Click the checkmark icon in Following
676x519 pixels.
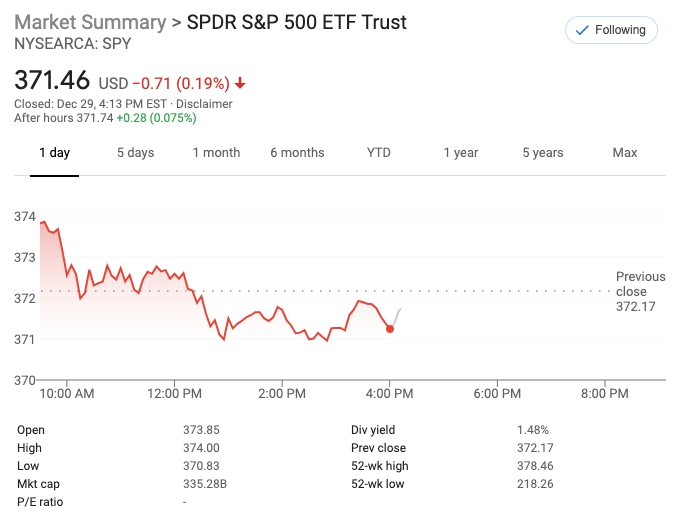click(582, 30)
